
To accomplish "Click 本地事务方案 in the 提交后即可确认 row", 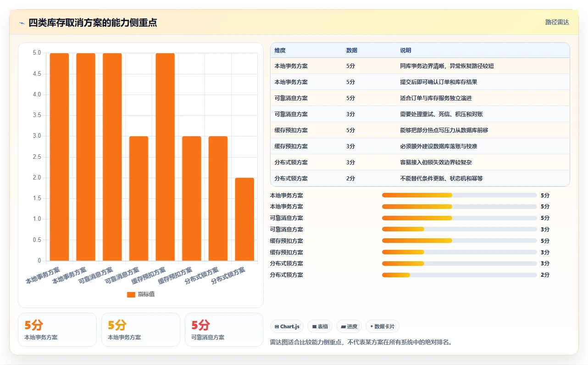I will point(291,82).
